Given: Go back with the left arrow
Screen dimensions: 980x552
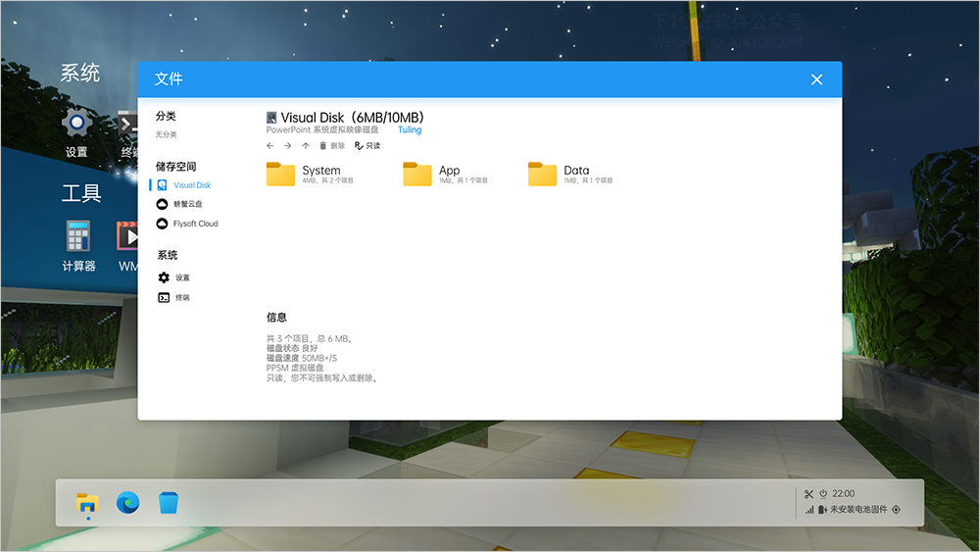Looking at the screenshot, I should (x=270, y=146).
